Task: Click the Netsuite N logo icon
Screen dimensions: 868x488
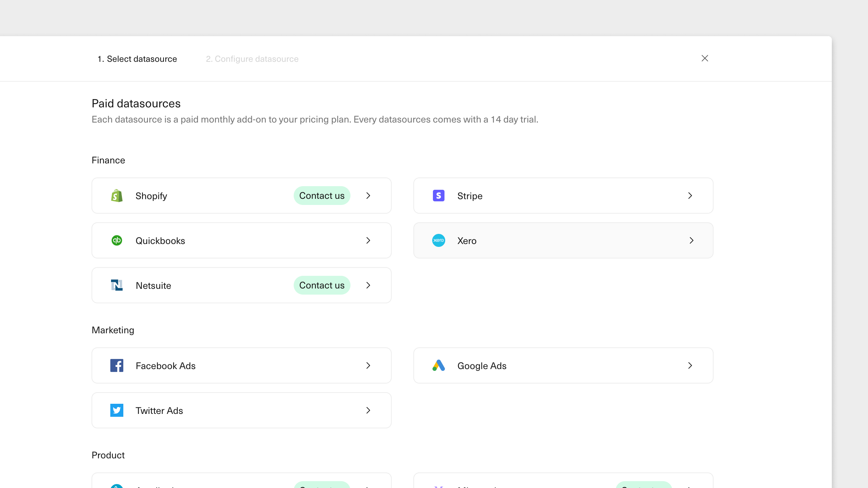Action: (x=116, y=285)
